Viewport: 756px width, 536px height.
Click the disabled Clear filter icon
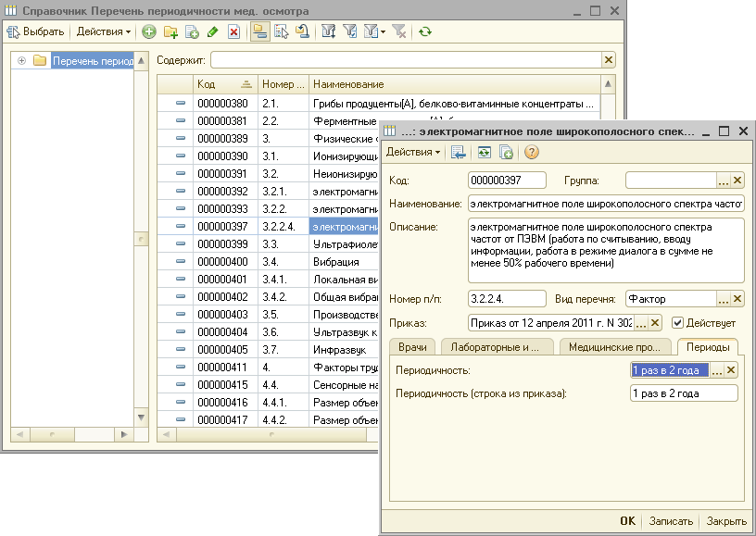tap(399, 31)
